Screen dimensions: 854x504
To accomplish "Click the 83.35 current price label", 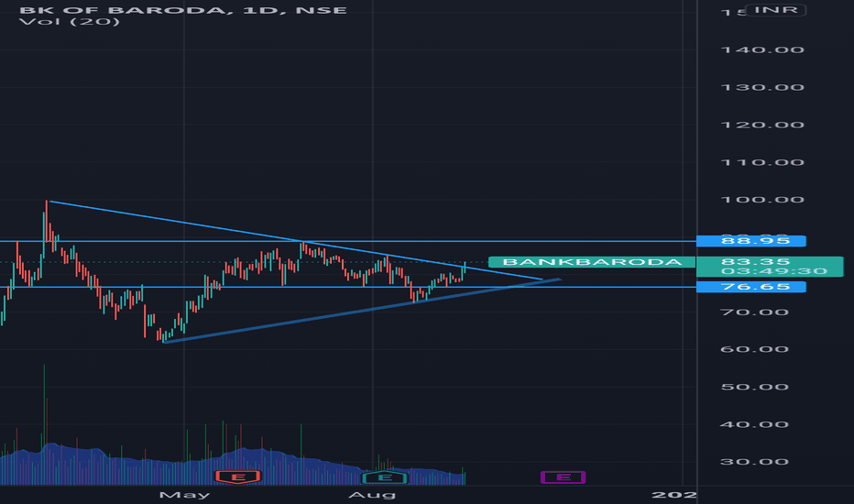I will 755,261.
